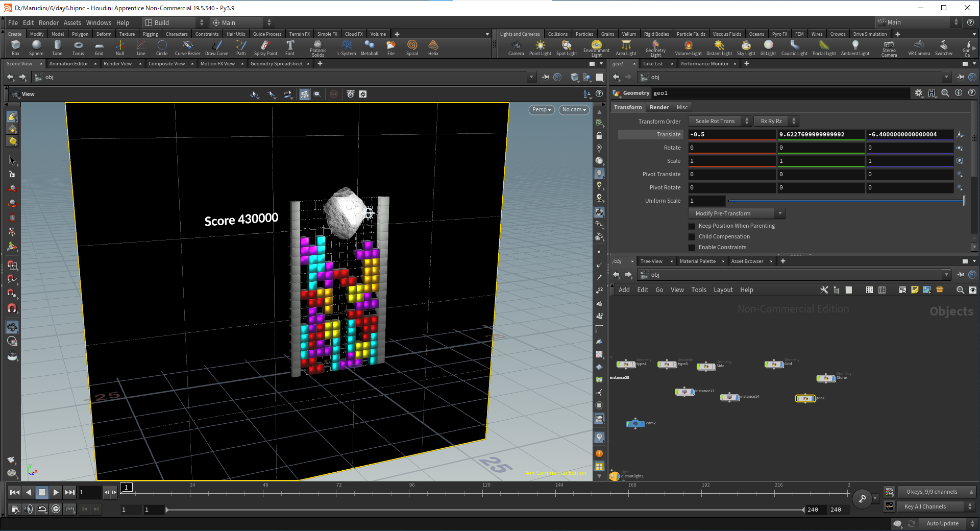
Task: Select the Sphere shelf tool
Action: 36,48
